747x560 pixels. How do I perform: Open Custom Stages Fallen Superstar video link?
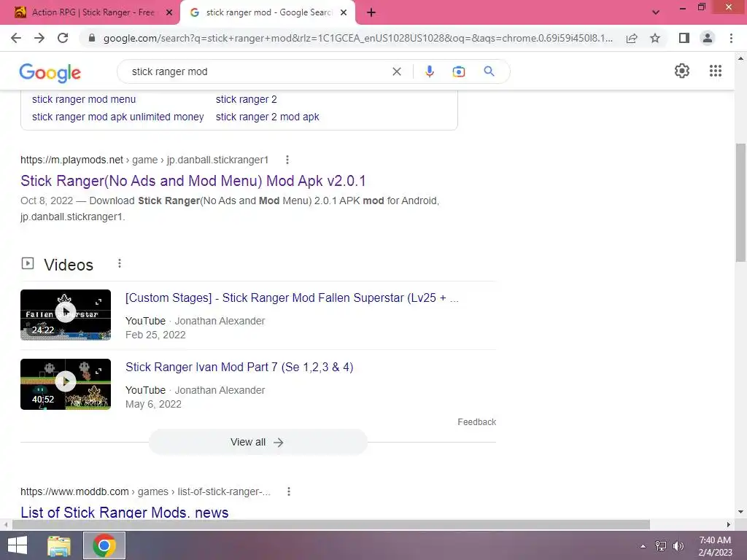pyautogui.click(x=292, y=298)
